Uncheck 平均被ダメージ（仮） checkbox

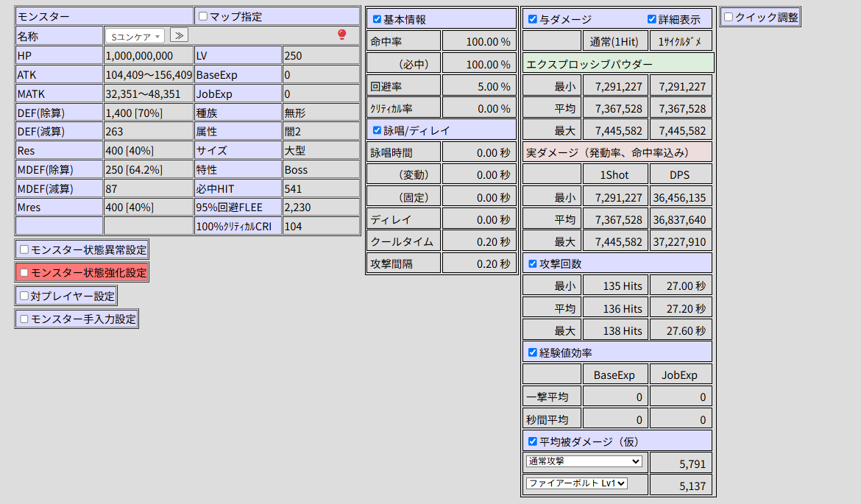point(534,441)
